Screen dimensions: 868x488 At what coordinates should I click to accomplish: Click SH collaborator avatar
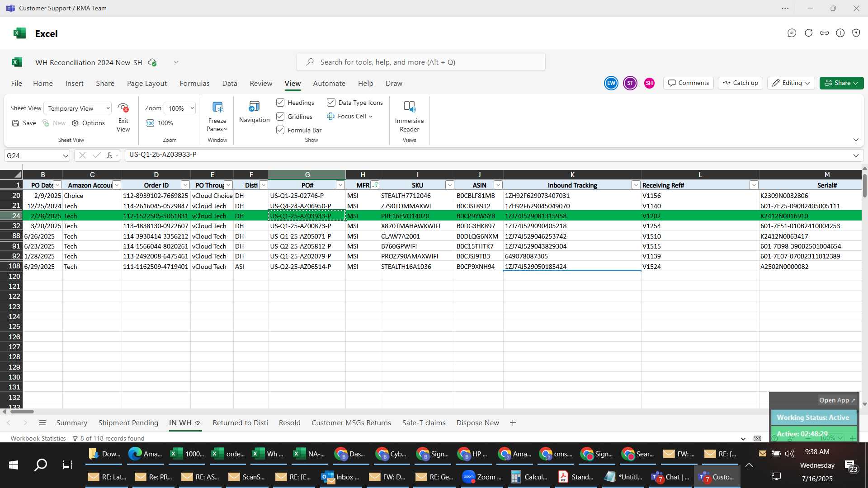point(649,83)
